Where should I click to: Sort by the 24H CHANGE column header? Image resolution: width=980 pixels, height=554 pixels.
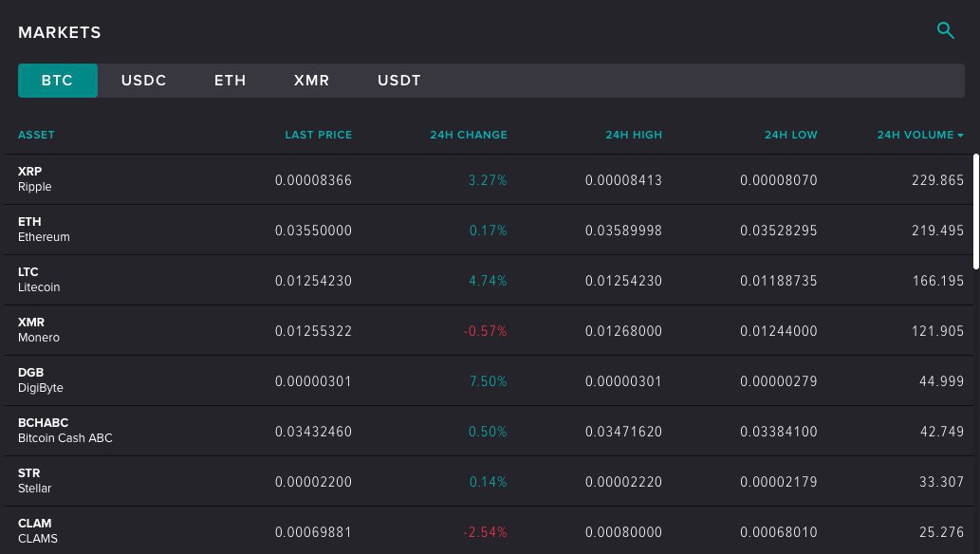(468, 135)
